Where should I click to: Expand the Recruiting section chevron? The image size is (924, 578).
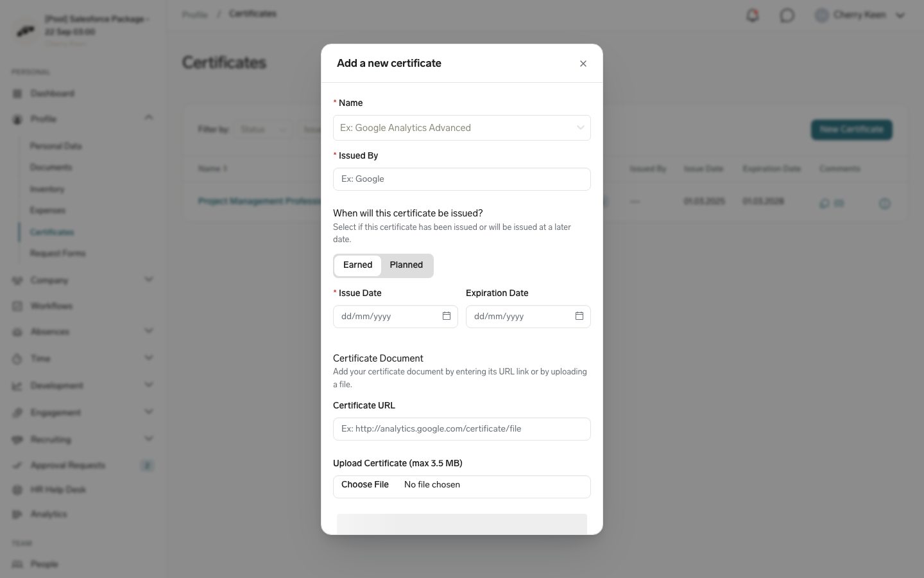click(149, 439)
